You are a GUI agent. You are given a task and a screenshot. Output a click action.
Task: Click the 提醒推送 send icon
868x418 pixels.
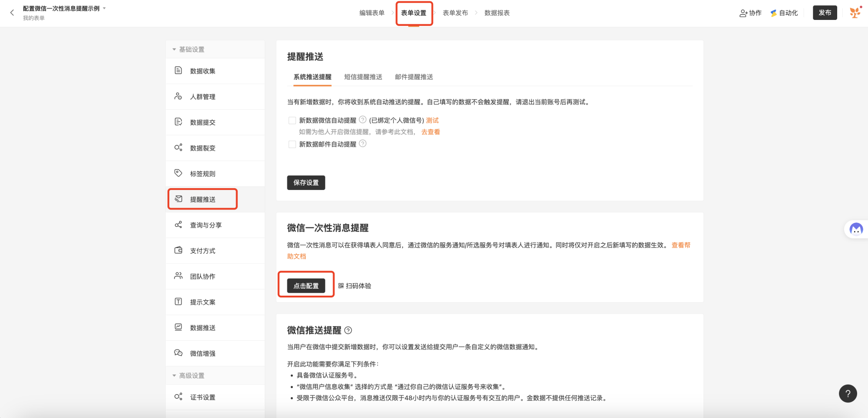point(178,199)
